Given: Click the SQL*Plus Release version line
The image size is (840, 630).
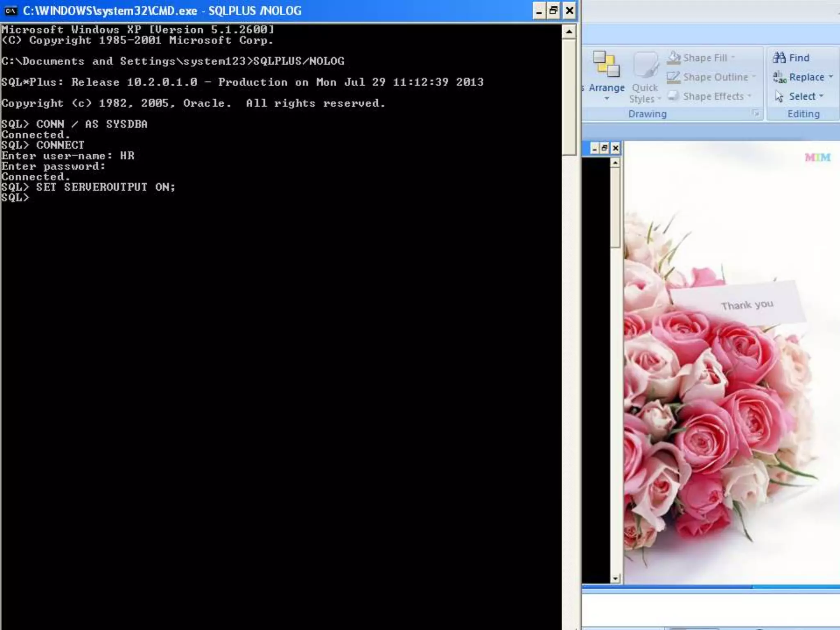Looking at the screenshot, I should [242, 82].
